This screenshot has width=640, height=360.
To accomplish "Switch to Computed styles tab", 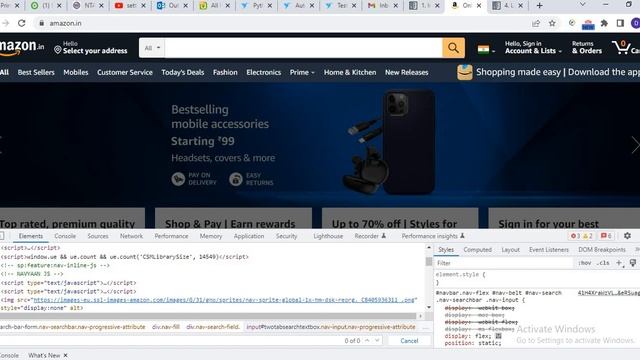I will click(x=478, y=249).
